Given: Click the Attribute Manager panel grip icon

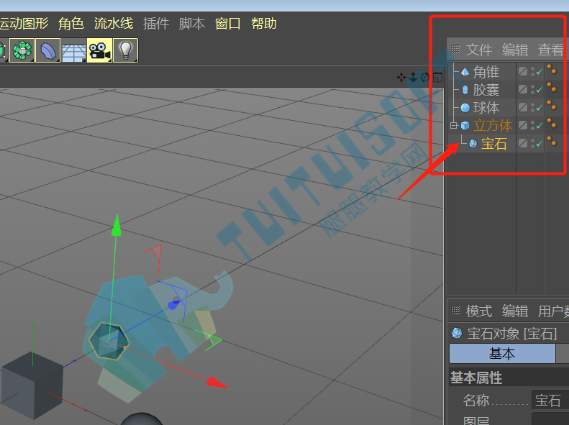Looking at the screenshot, I should coord(455,310).
